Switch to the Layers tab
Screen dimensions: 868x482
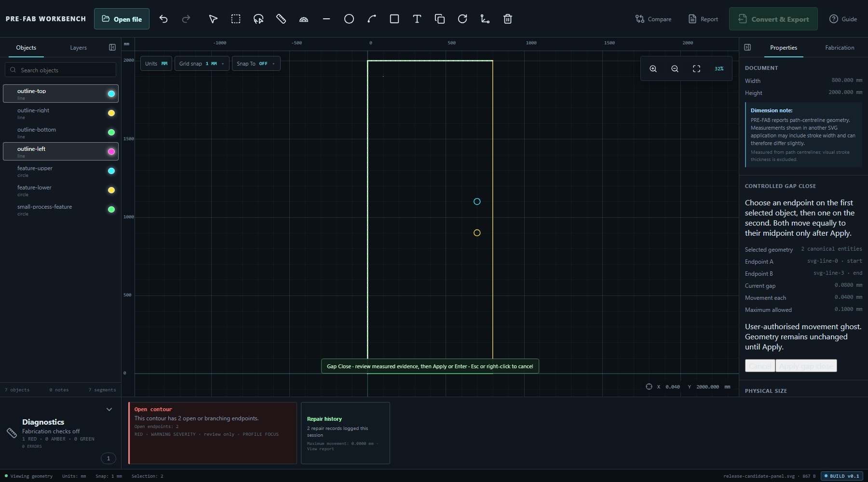coord(78,48)
